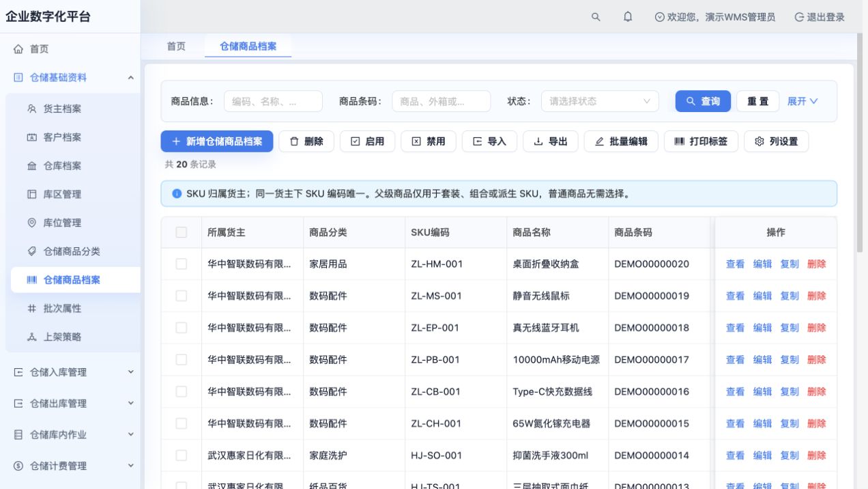Click the search magnifier icon in header

point(596,17)
